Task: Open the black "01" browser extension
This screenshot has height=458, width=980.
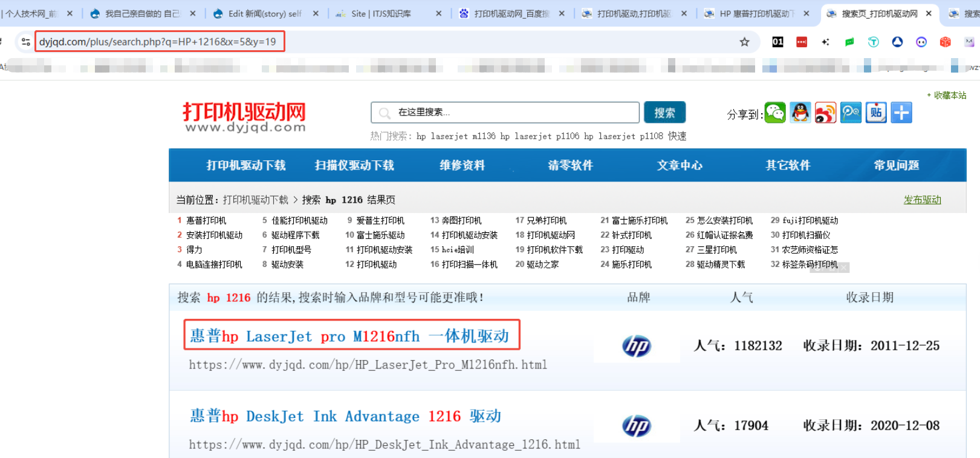Action: click(x=777, y=42)
